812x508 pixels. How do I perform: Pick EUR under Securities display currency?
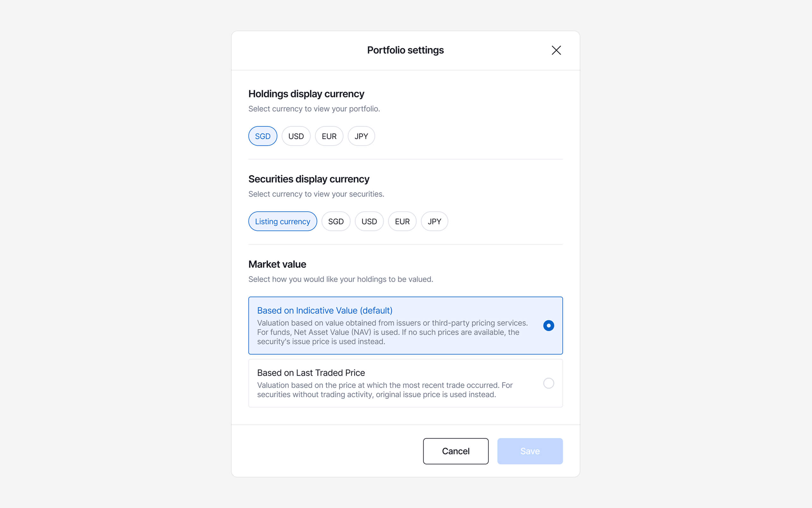coord(402,222)
